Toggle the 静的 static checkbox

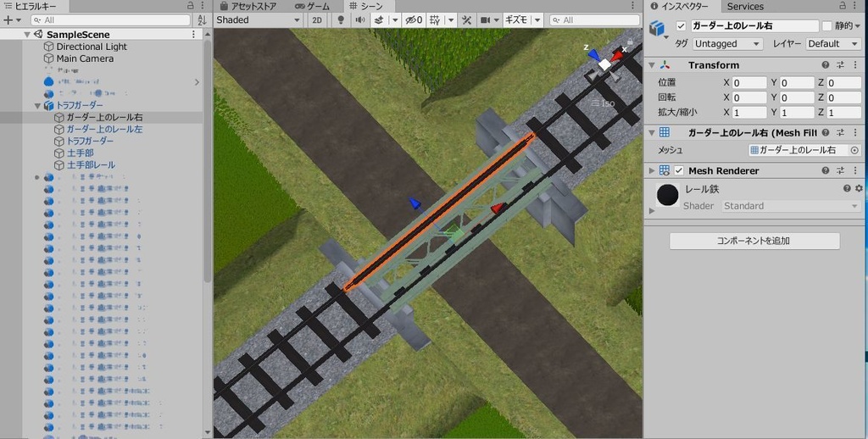(826, 26)
